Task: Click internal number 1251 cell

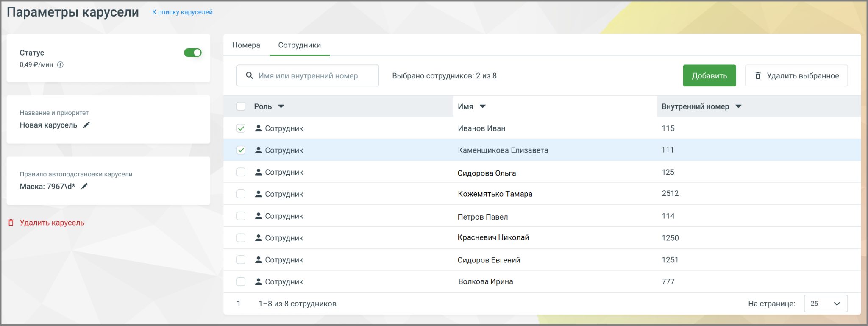Action: click(670, 260)
